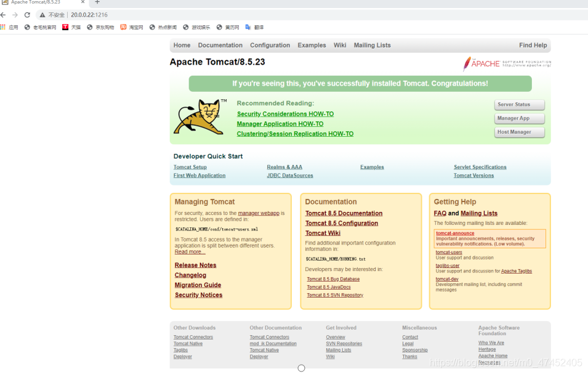Open a new browser tab

(97, 2)
